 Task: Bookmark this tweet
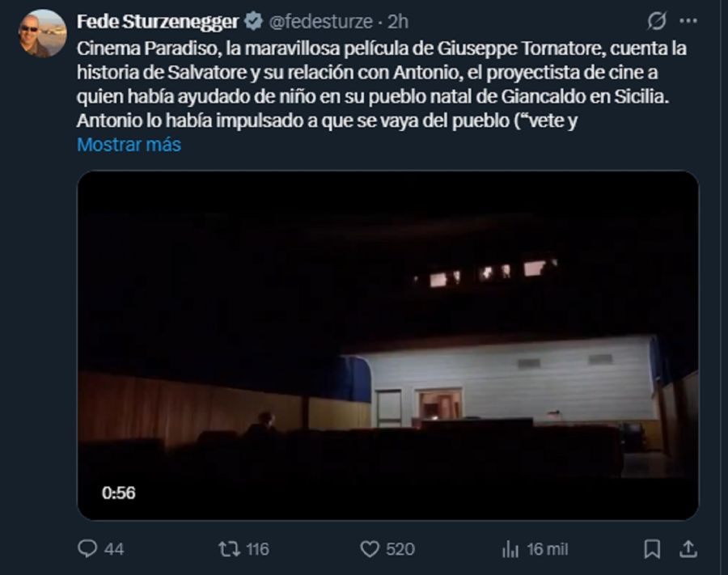tap(652, 549)
